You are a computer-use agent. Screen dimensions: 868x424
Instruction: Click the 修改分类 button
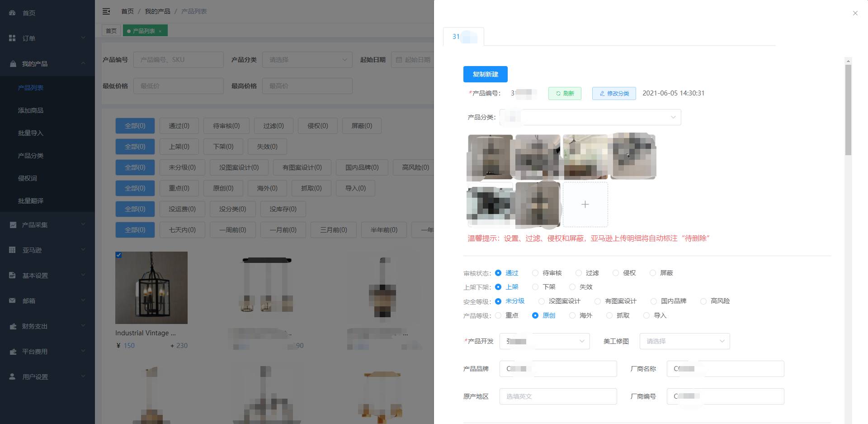click(x=614, y=93)
